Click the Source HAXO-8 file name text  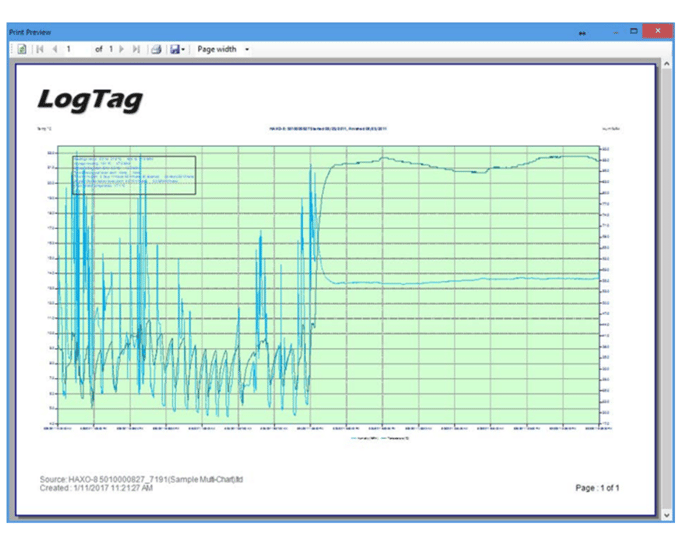(x=141, y=479)
